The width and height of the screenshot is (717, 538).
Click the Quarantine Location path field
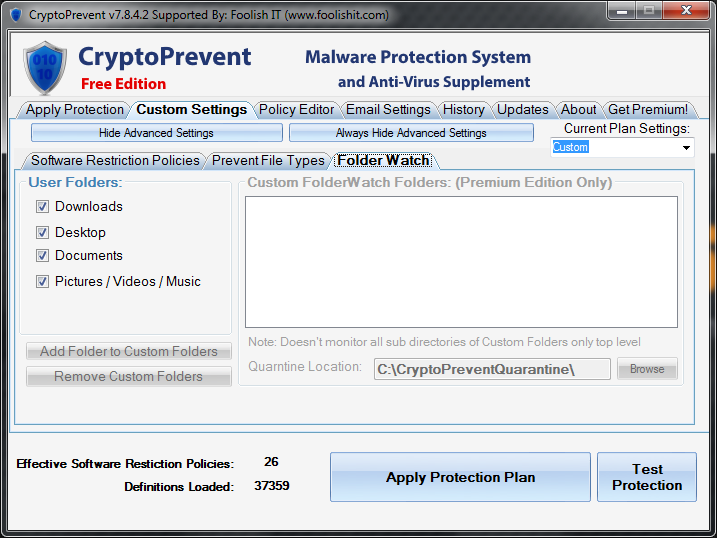click(x=492, y=369)
